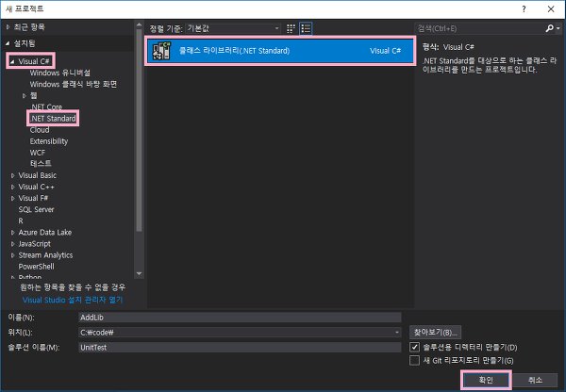Image resolution: width=566 pixels, height=392 pixels.
Task: Click tree scrollbar up arrow
Action: point(139,24)
